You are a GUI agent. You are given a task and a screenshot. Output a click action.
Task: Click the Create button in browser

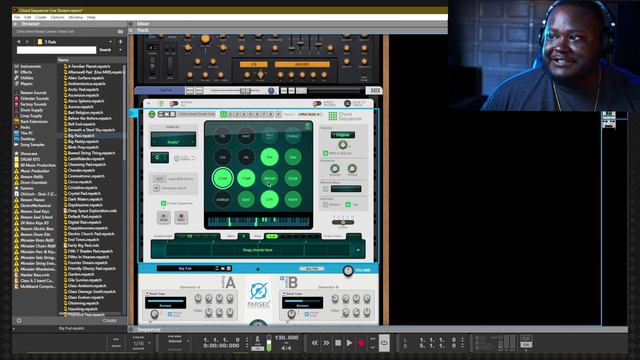(x=109, y=321)
